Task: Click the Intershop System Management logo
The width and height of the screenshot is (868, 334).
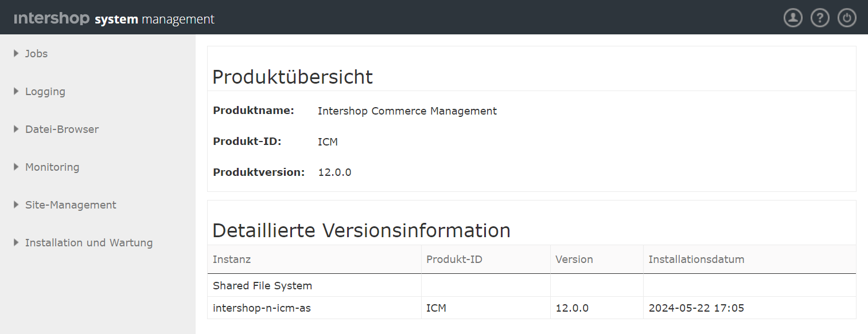Action: (115, 18)
